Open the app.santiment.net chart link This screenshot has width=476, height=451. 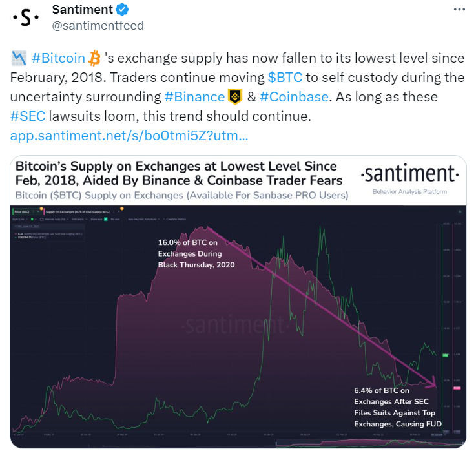click(x=129, y=136)
